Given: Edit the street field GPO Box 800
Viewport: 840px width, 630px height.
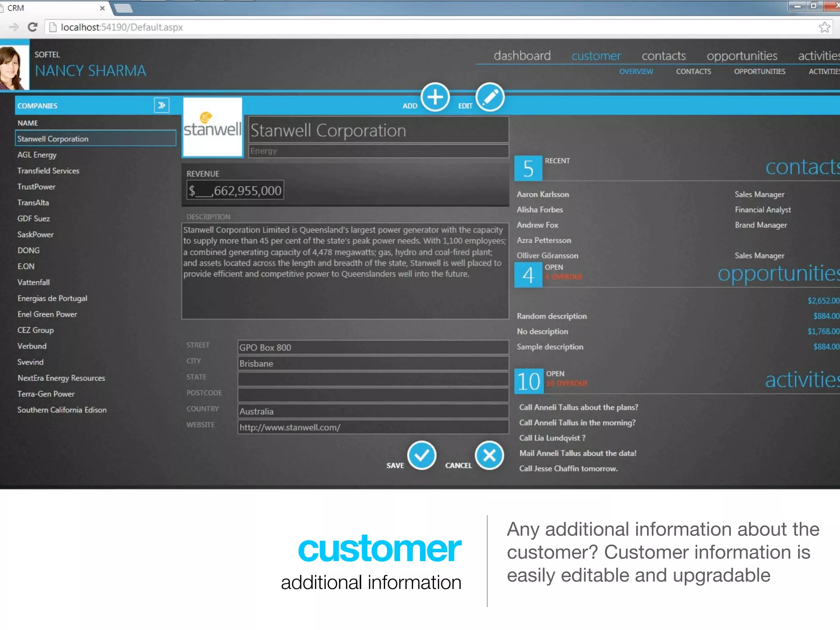Looking at the screenshot, I should point(373,347).
